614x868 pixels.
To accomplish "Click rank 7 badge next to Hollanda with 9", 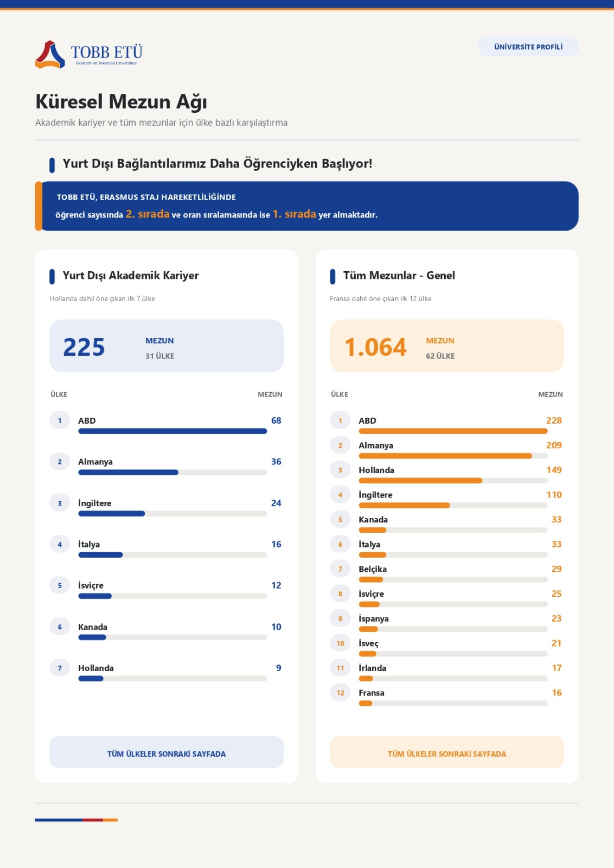I will tap(60, 668).
